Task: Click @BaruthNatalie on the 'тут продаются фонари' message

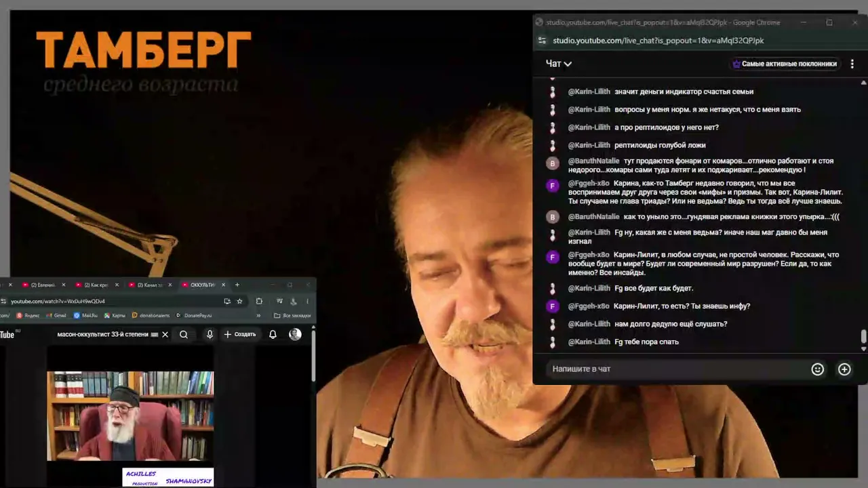Action: [x=593, y=161]
